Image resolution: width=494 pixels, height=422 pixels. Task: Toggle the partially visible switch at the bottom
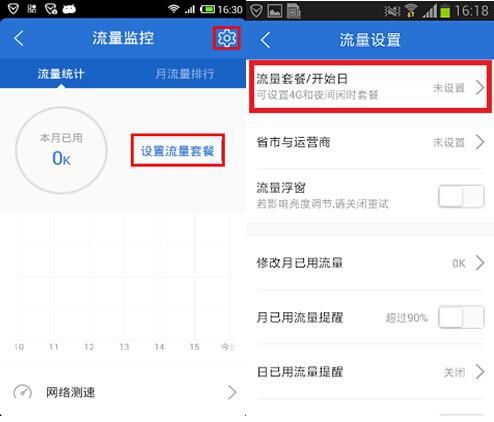(461, 415)
